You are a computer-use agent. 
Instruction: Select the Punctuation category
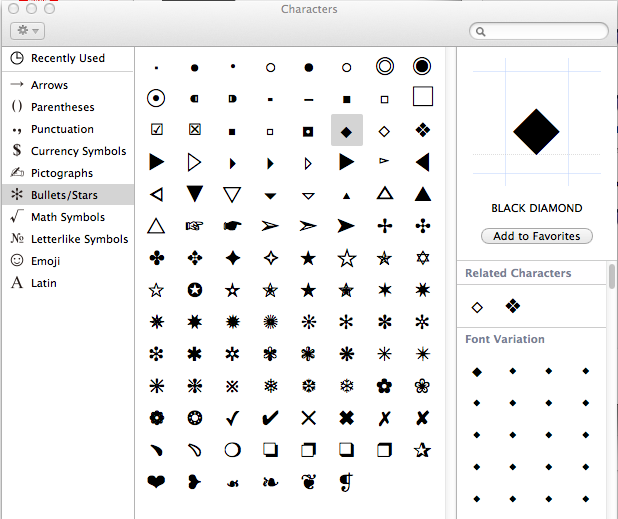click(x=68, y=129)
